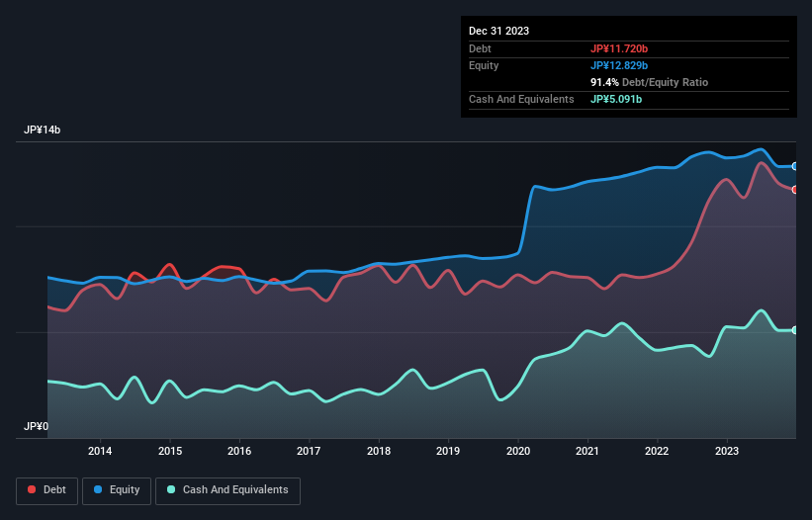The height and width of the screenshot is (520, 812).
Task: Click the JP¥11.720b debt value
Action: pyautogui.click(x=619, y=48)
